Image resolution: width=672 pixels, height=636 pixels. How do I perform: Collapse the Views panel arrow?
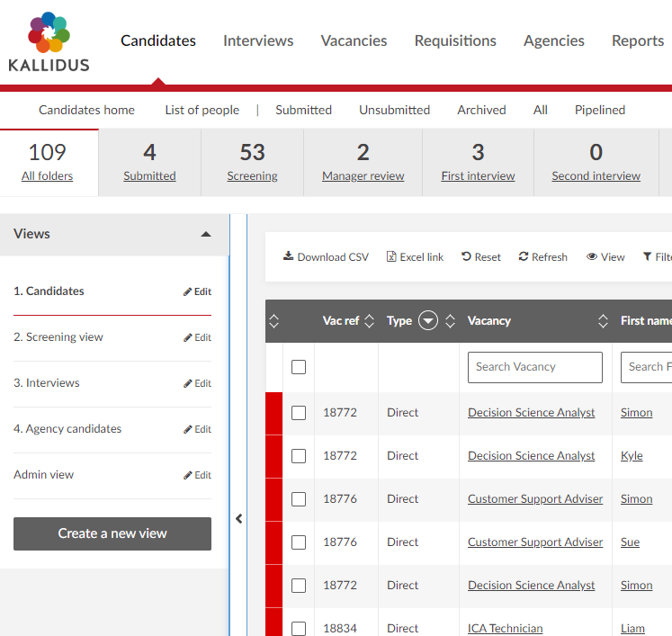tap(206, 234)
